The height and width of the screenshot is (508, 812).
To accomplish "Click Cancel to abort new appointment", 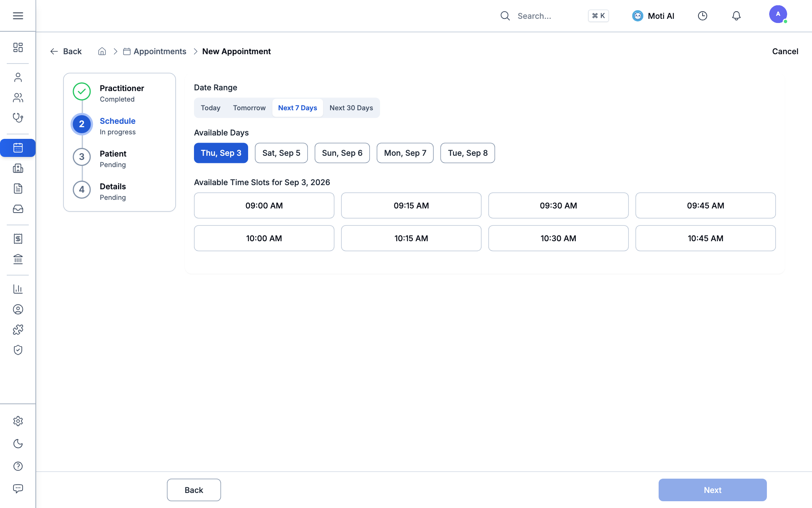I will coord(785,51).
